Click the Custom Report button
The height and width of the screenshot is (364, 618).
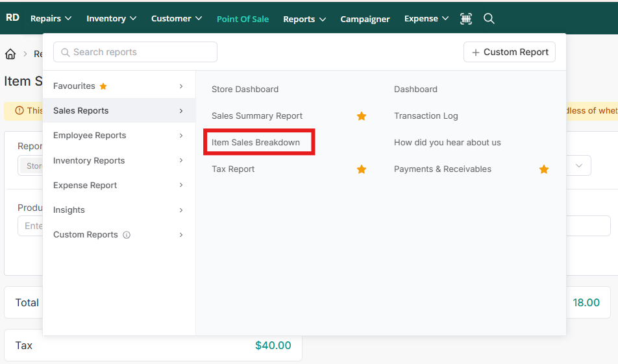509,52
